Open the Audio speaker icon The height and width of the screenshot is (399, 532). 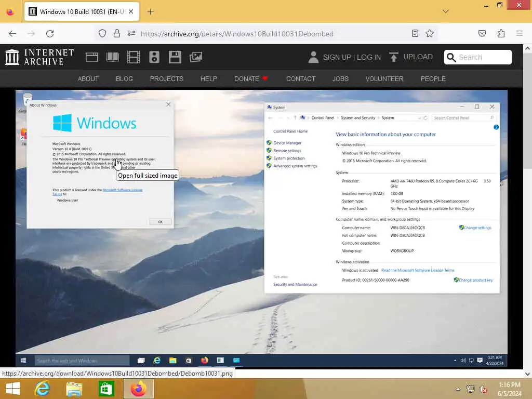pyautogui.click(x=154, y=57)
